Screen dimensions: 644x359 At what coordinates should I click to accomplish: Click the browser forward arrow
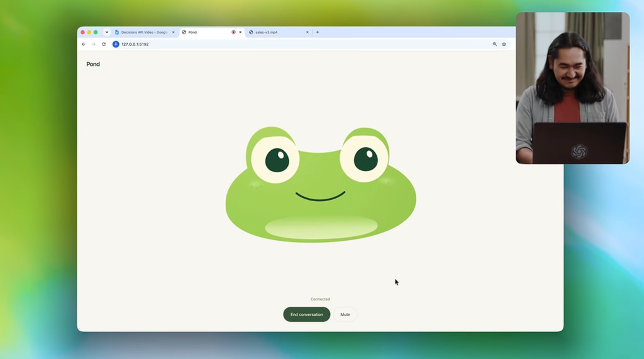[94, 45]
